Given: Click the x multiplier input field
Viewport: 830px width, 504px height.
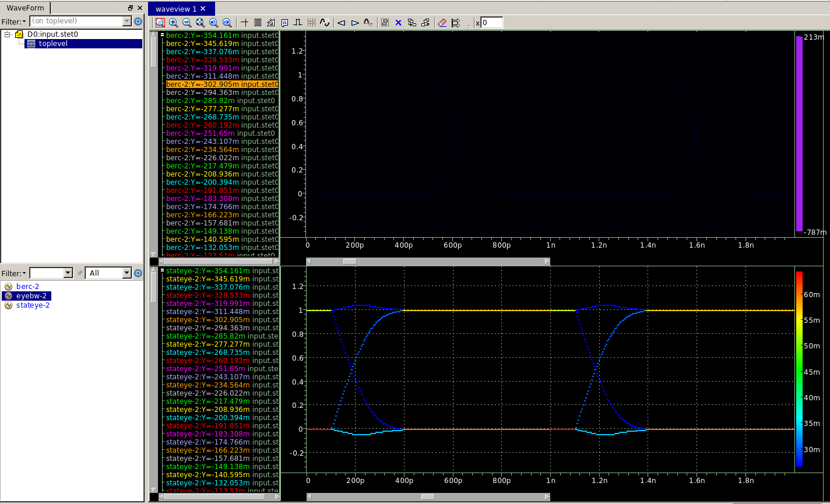Looking at the screenshot, I should pyautogui.click(x=491, y=23).
